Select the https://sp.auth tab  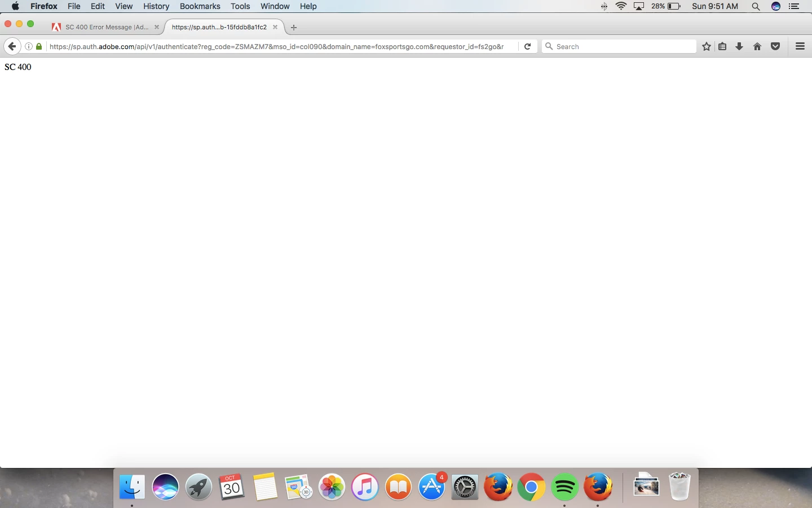click(224, 27)
